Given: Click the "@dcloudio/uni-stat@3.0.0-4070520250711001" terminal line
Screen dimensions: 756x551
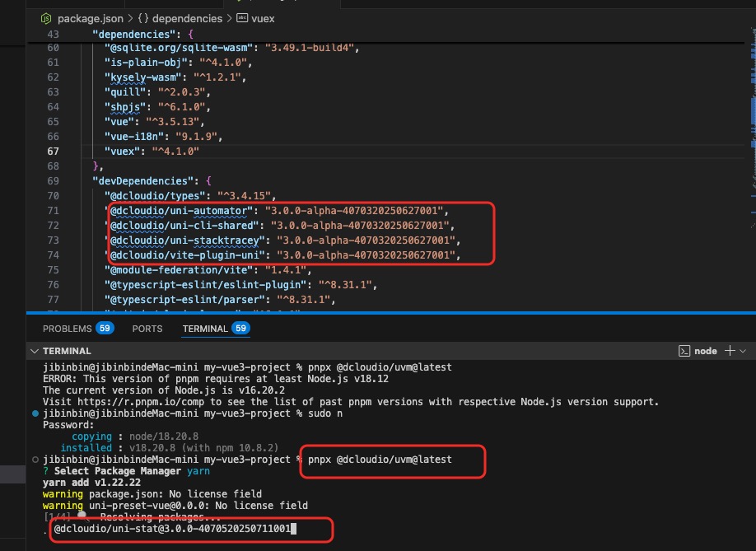Looking at the screenshot, I should click(x=172, y=529).
